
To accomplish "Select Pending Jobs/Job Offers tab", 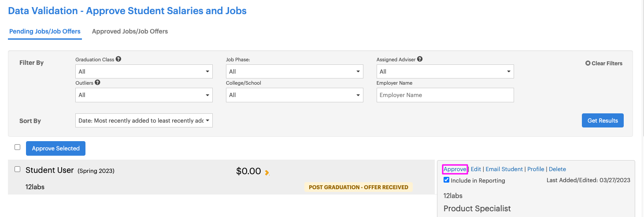I will tap(45, 31).
